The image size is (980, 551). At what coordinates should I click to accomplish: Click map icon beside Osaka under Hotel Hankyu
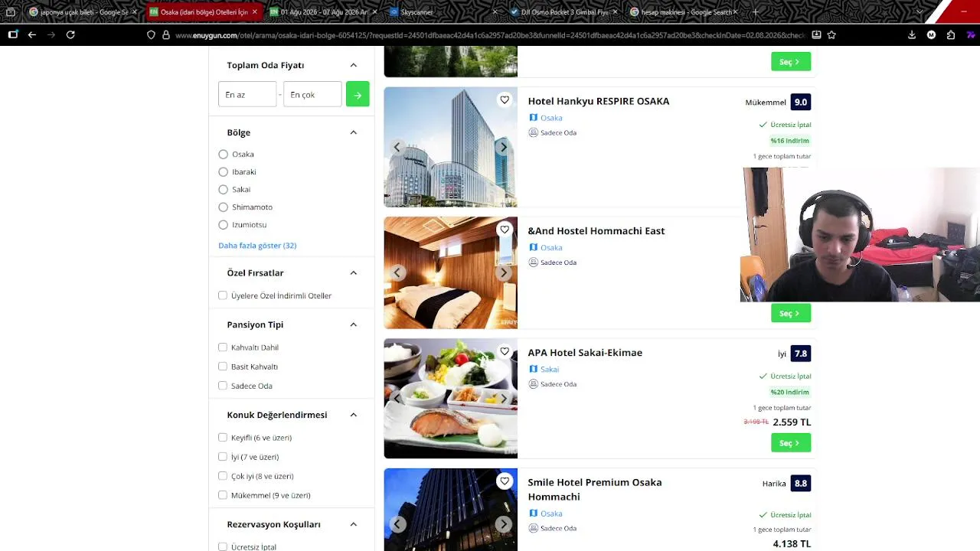coord(533,117)
